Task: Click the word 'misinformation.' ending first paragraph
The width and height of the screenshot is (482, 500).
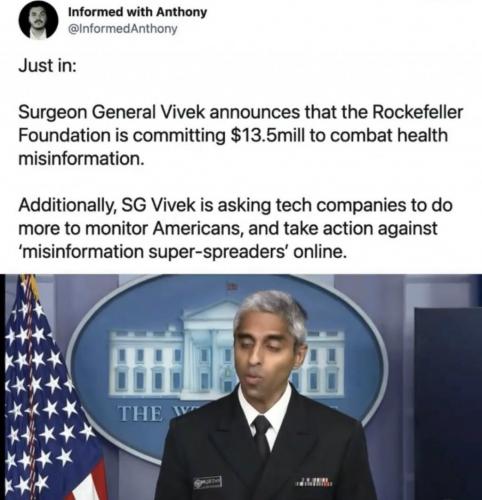Action: (x=81, y=159)
